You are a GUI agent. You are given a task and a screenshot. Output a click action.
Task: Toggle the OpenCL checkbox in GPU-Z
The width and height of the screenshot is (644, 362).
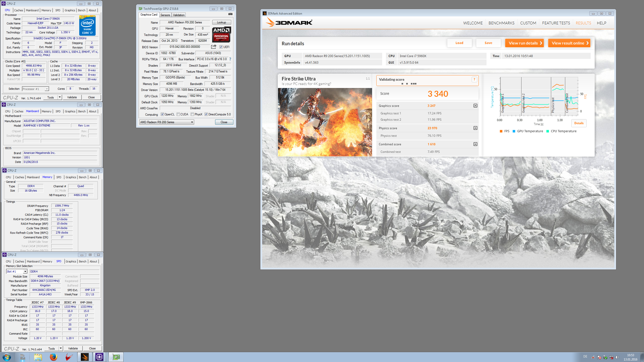pyautogui.click(x=162, y=114)
